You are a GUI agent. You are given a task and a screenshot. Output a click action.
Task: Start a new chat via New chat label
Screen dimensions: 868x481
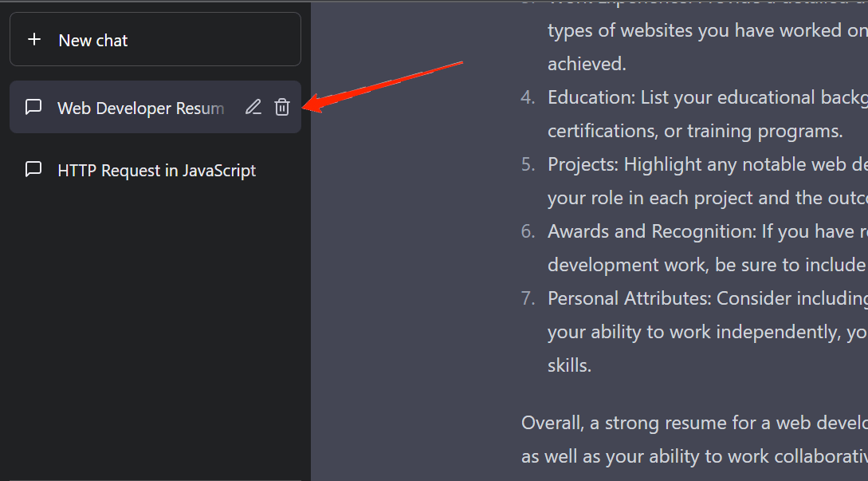pyautogui.click(x=93, y=41)
